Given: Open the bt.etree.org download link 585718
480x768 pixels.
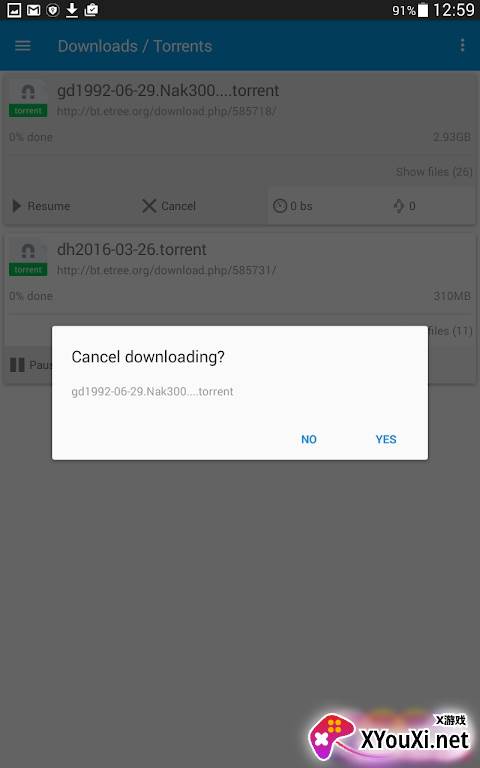Looking at the screenshot, I should click(x=167, y=112).
